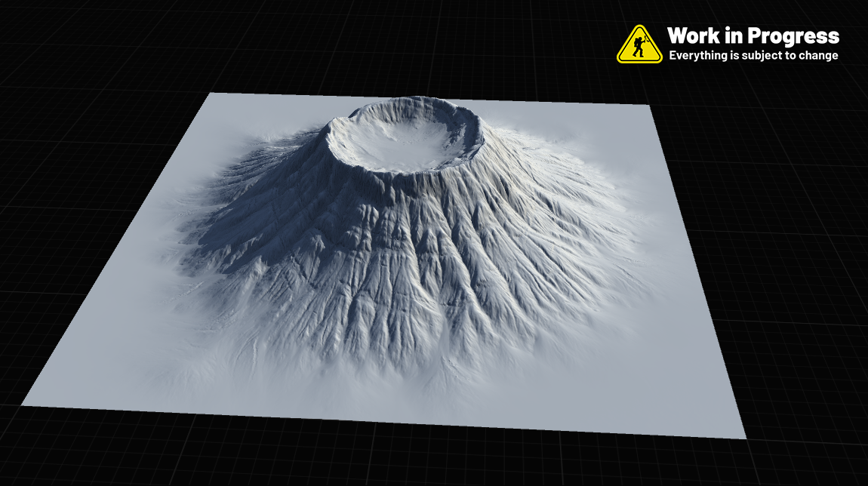This screenshot has width=868, height=486.
Task: Click the left edge of the crater rim
Action: pos(329,134)
